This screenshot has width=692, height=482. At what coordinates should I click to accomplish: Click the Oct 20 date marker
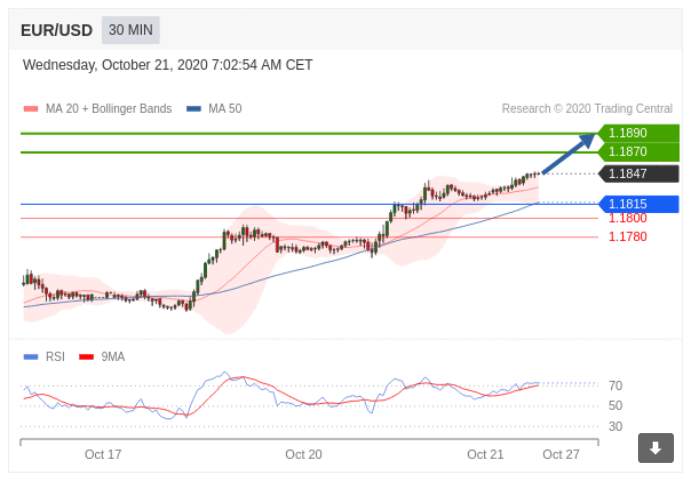coord(304,454)
